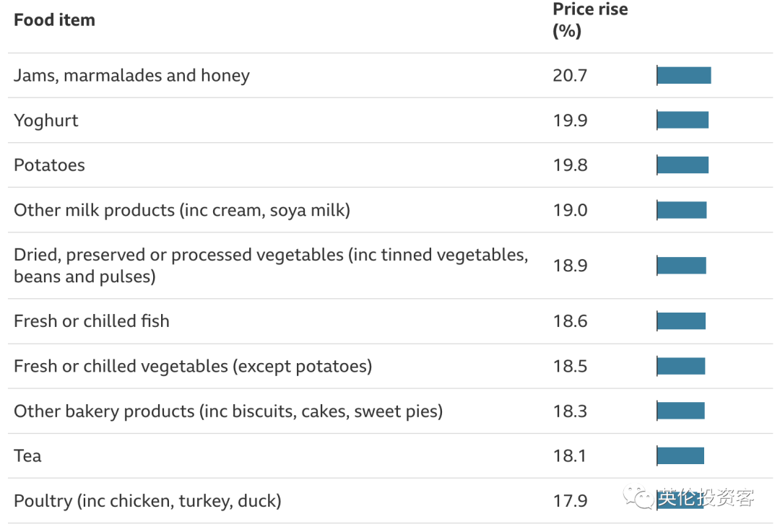The height and width of the screenshot is (532, 780).
Task: Click the 20.7 price rise value
Action: 570,76
